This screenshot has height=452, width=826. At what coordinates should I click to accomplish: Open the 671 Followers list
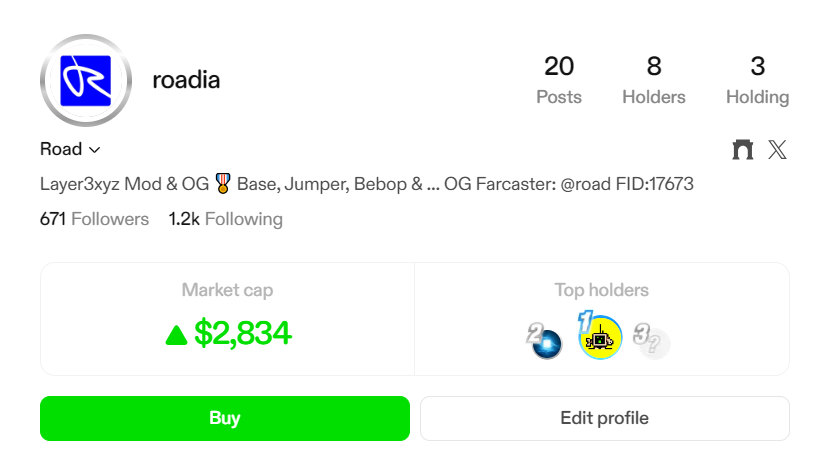click(94, 219)
